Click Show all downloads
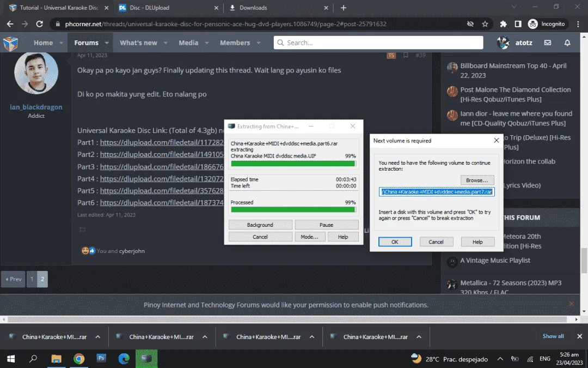This screenshot has width=588, height=368. pyautogui.click(x=553, y=336)
